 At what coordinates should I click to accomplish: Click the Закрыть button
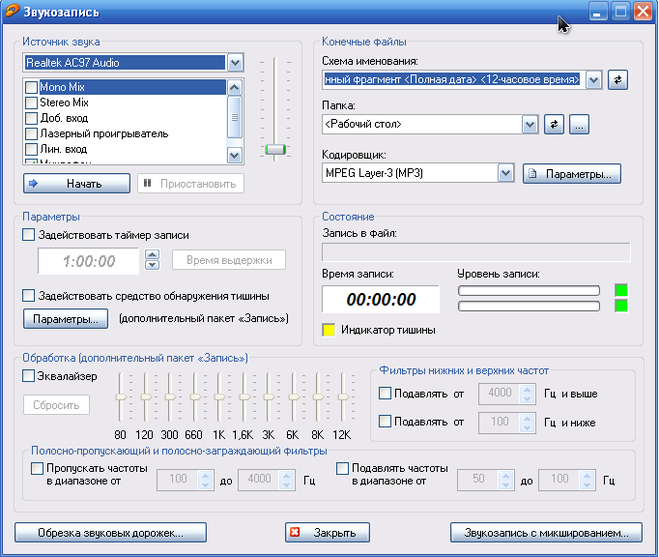pyautogui.click(x=327, y=533)
